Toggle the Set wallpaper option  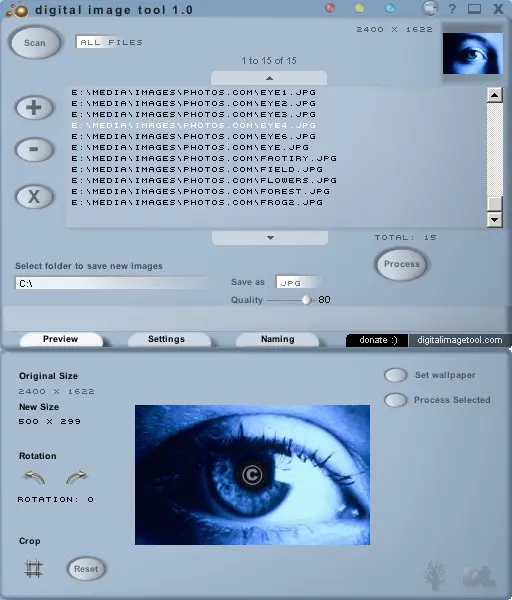(396, 375)
